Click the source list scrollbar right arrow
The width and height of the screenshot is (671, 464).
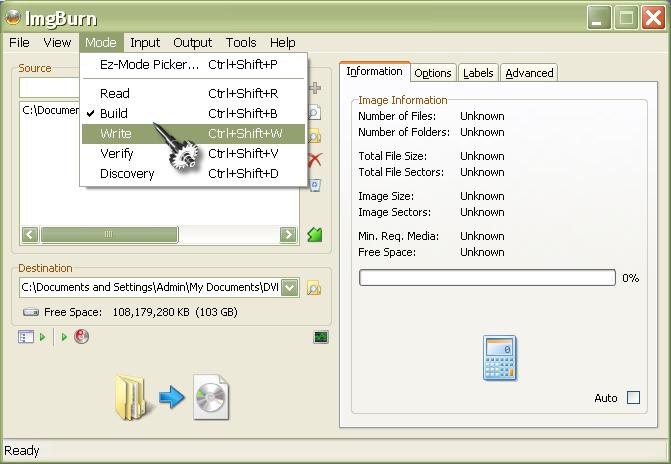288,235
